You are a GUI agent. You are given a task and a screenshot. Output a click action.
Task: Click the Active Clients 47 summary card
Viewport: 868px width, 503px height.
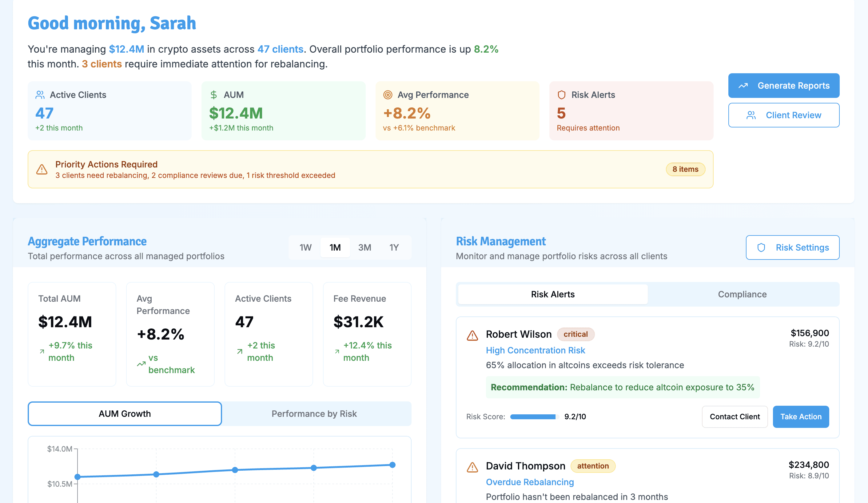click(x=109, y=111)
